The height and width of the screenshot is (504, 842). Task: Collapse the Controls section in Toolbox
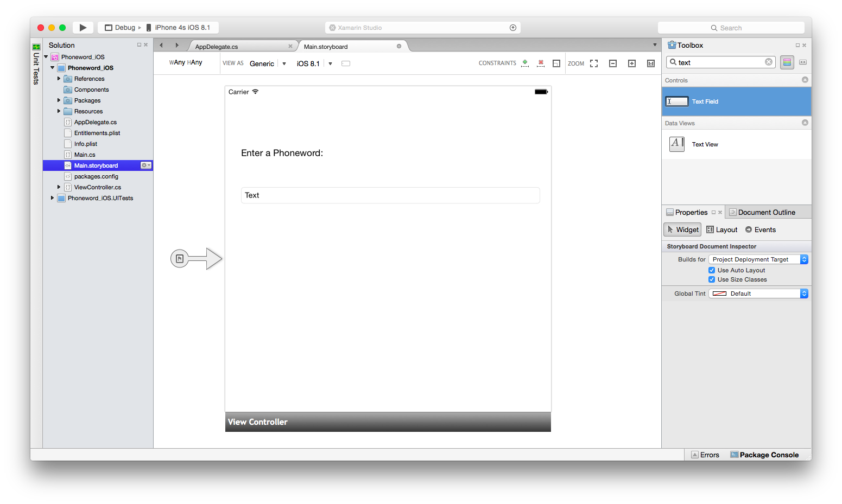pos(805,80)
